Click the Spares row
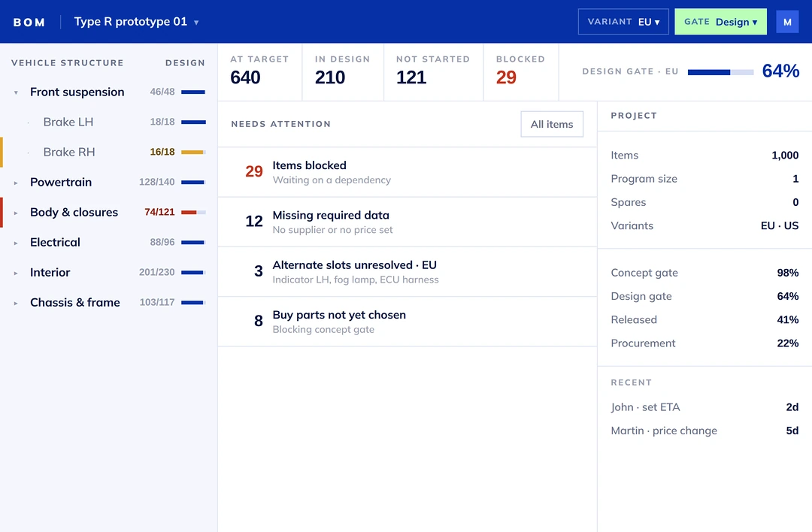The width and height of the screenshot is (812, 532). [x=704, y=202]
